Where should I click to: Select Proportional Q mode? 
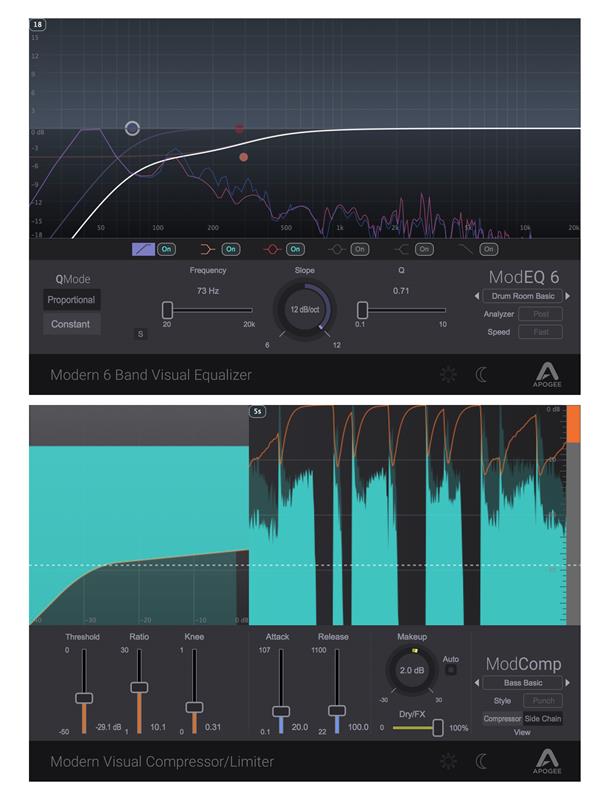(x=71, y=300)
